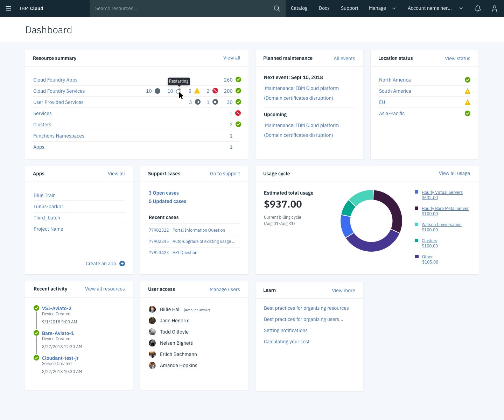The image size is (504, 420).
Task: Click View status in Location status
Action: click(457, 58)
